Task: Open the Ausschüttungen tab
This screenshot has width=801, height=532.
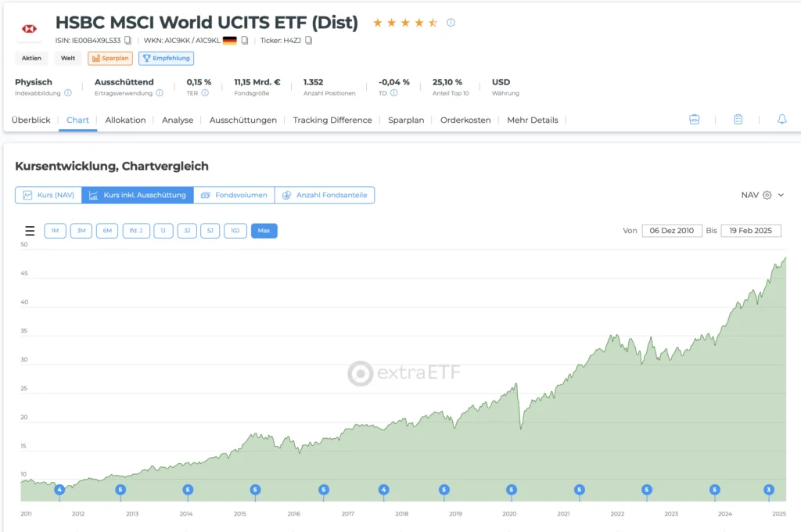Action: pyautogui.click(x=243, y=120)
